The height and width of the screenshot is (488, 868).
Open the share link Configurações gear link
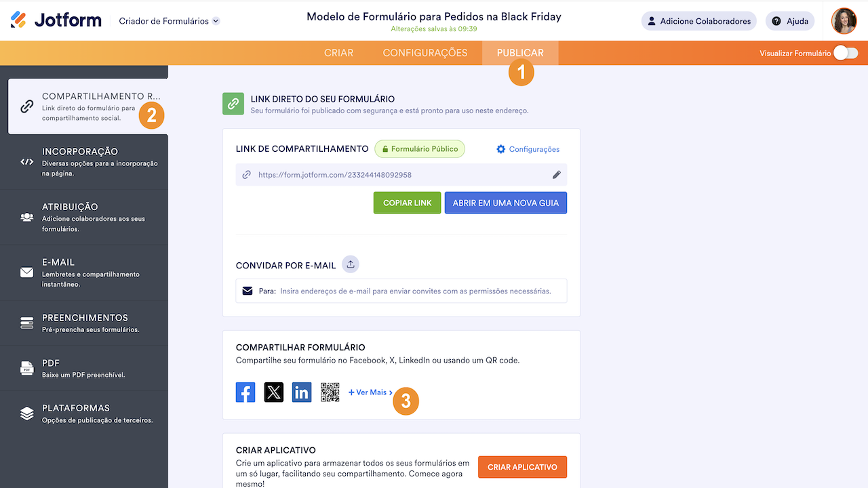point(528,149)
